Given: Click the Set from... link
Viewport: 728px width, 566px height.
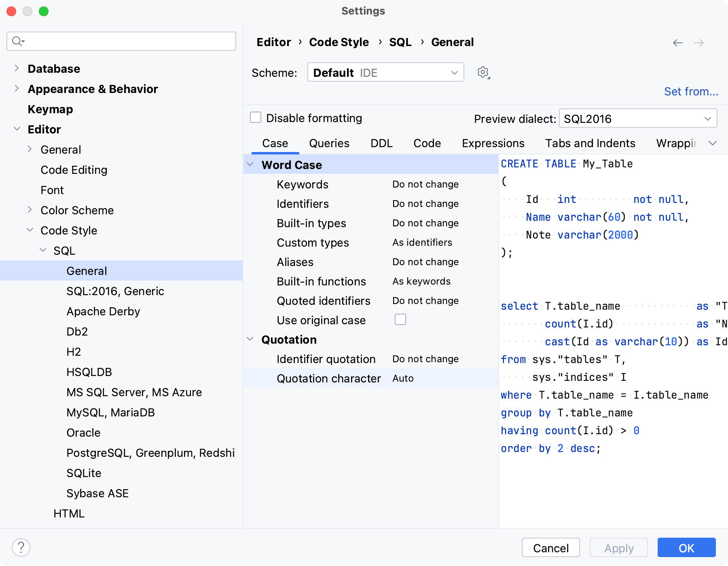Looking at the screenshot, I should pyautogui.click(x=690, y=91).
